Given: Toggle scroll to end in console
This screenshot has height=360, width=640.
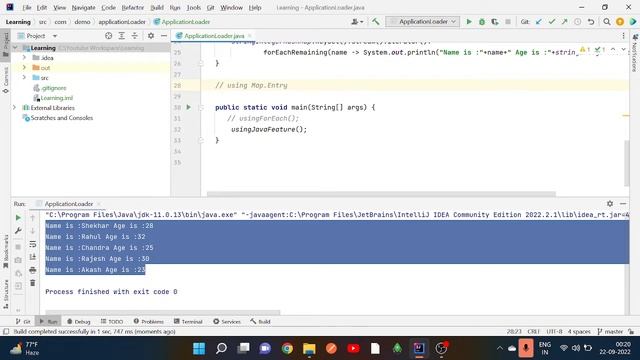Looking at the screenshot, I should coord(33,257).
